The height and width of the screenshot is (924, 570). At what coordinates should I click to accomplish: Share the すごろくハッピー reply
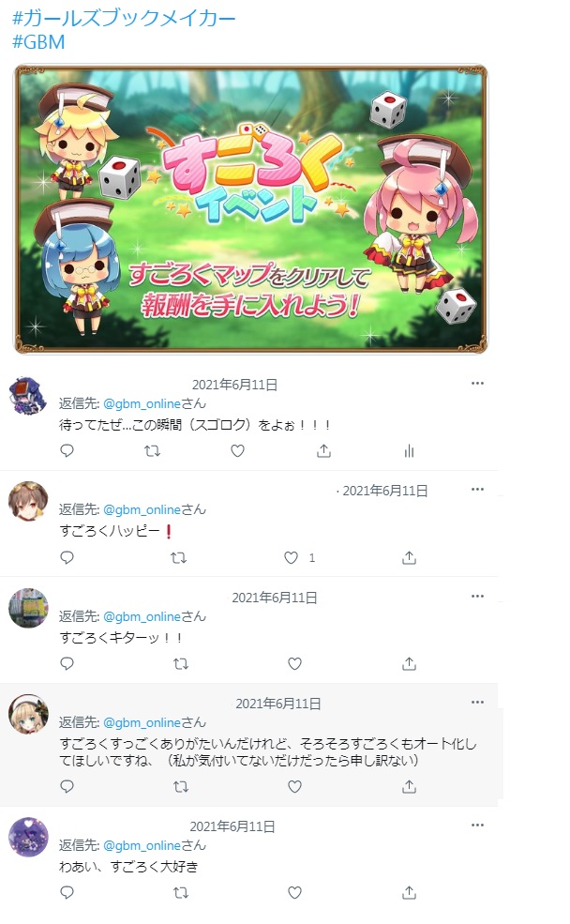coord(410,557)
